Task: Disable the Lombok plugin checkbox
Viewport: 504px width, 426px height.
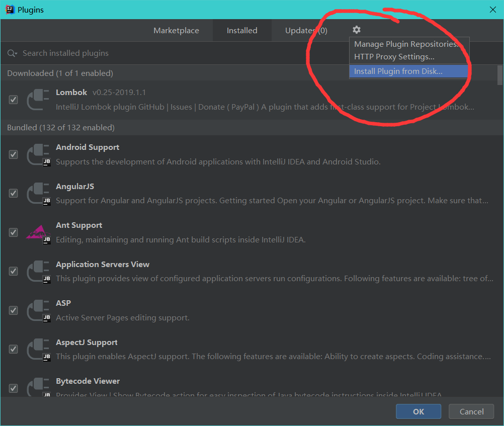Action: click(13, 100)
